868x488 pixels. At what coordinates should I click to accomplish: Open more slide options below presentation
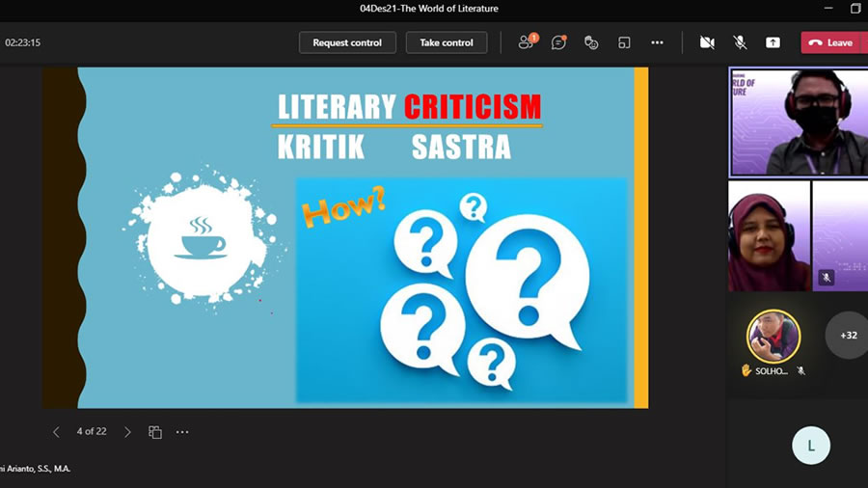(182, 432)
